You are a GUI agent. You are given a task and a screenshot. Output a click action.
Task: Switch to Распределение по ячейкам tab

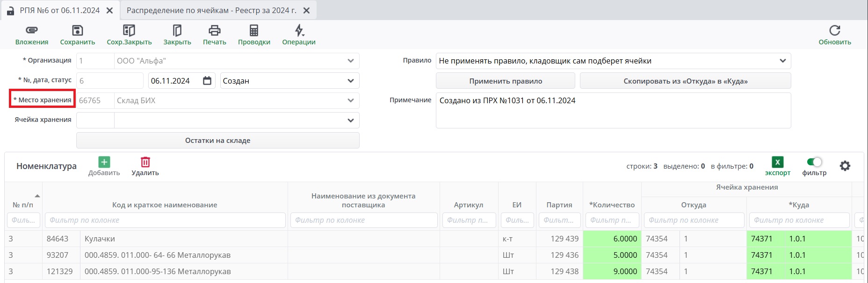(211, 10)
